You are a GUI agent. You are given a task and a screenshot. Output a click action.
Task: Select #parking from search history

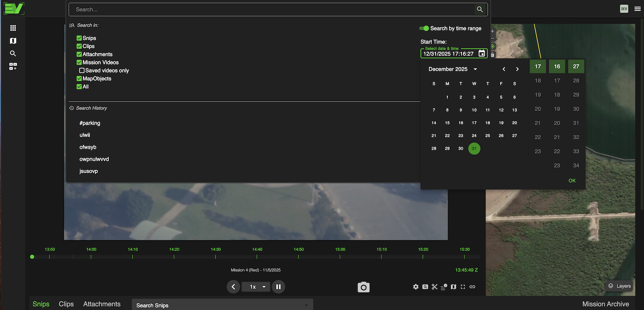tap(90, 123)
